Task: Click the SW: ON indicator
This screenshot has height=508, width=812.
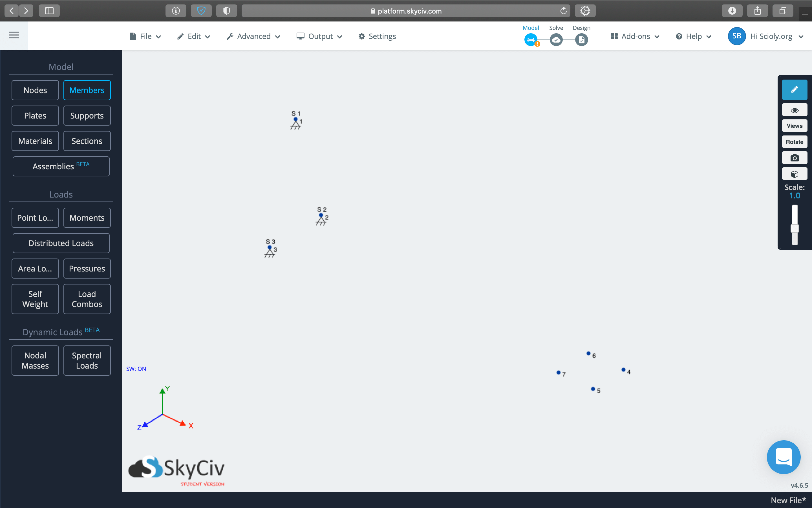Action: 136,369
